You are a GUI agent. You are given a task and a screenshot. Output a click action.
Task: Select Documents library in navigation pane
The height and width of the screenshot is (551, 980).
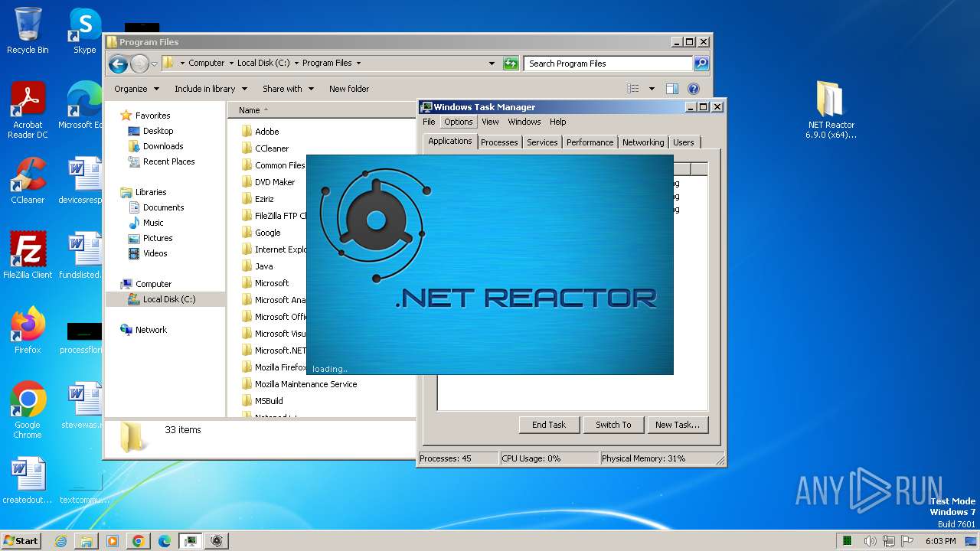point(163,207)
